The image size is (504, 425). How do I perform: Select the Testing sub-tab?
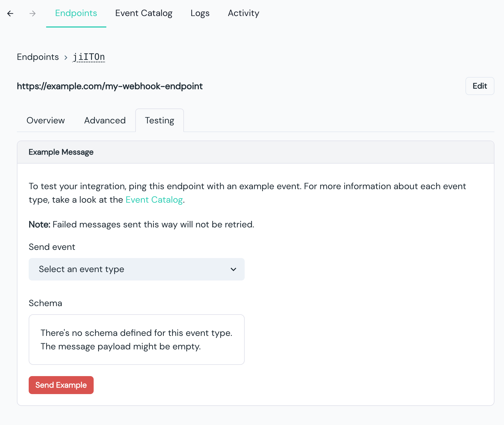tap(159, 121)
